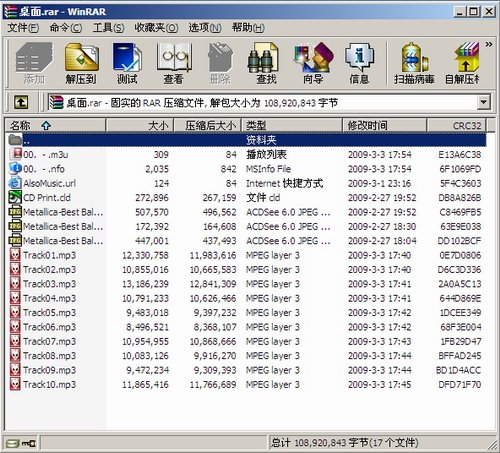Click the Internet 快捷方式 type cell
500x453 pixels.
click(284, 183)
